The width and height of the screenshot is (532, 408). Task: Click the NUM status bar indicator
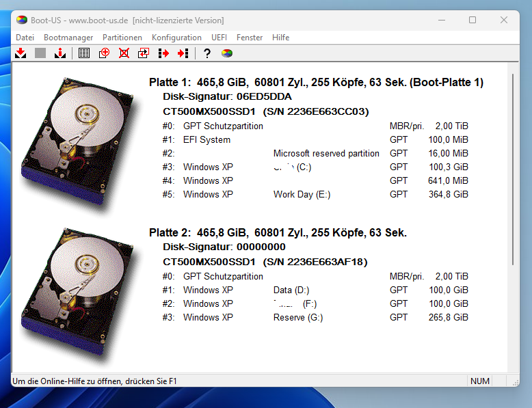480,381
